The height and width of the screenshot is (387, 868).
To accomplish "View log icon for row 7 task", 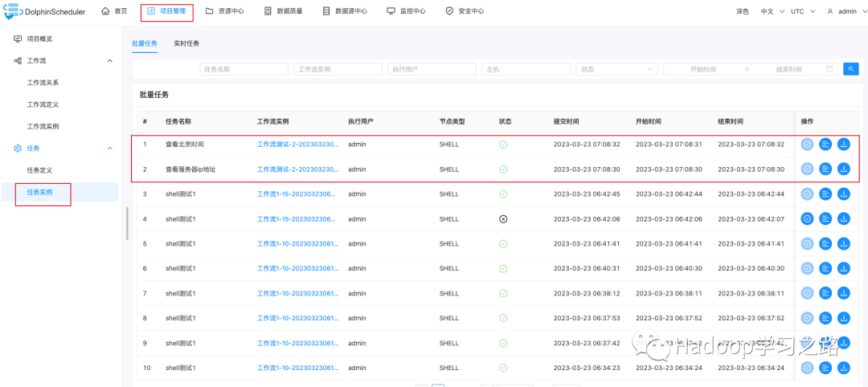I will tap(825, 293).
